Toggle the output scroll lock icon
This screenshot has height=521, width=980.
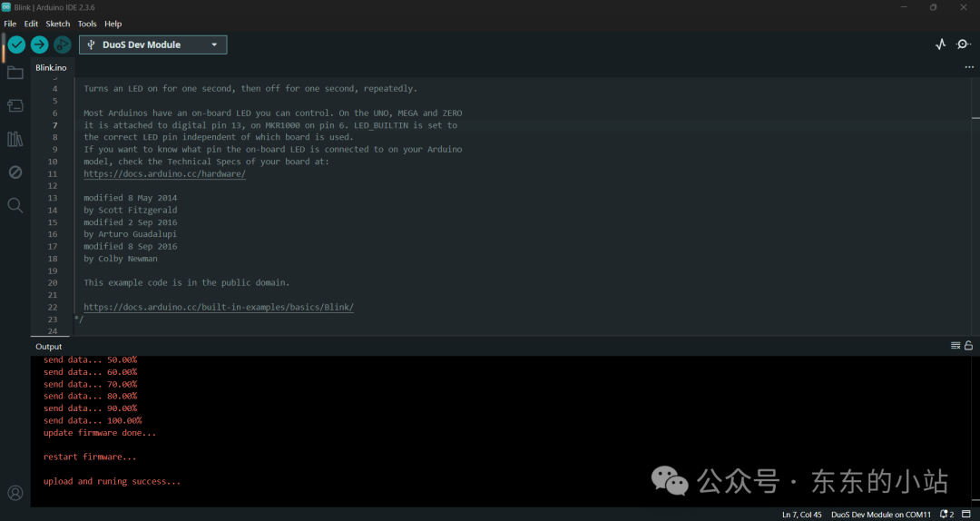(968, 345)
